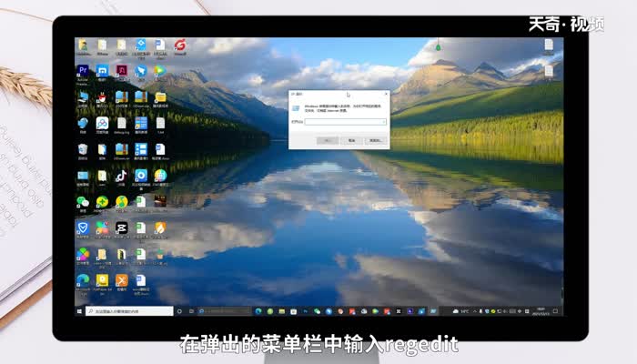Launch 360 browser yellow-green globe shortcut

click(x=121, y=201)
